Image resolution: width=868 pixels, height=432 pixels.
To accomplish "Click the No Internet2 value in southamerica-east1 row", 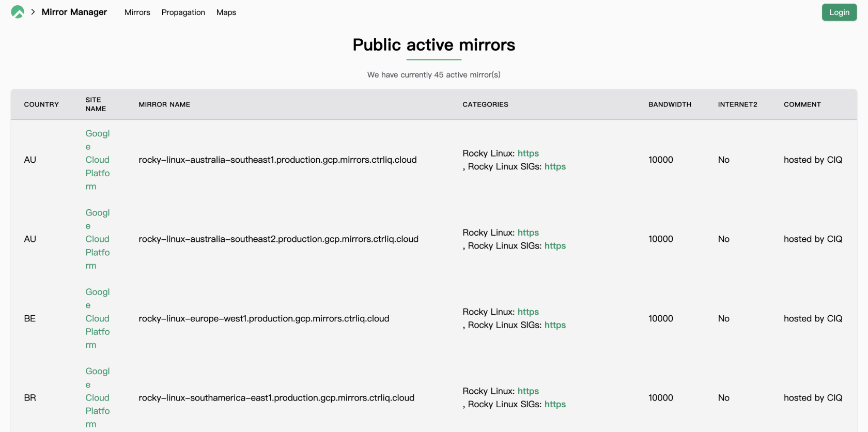I will point(723,397).
